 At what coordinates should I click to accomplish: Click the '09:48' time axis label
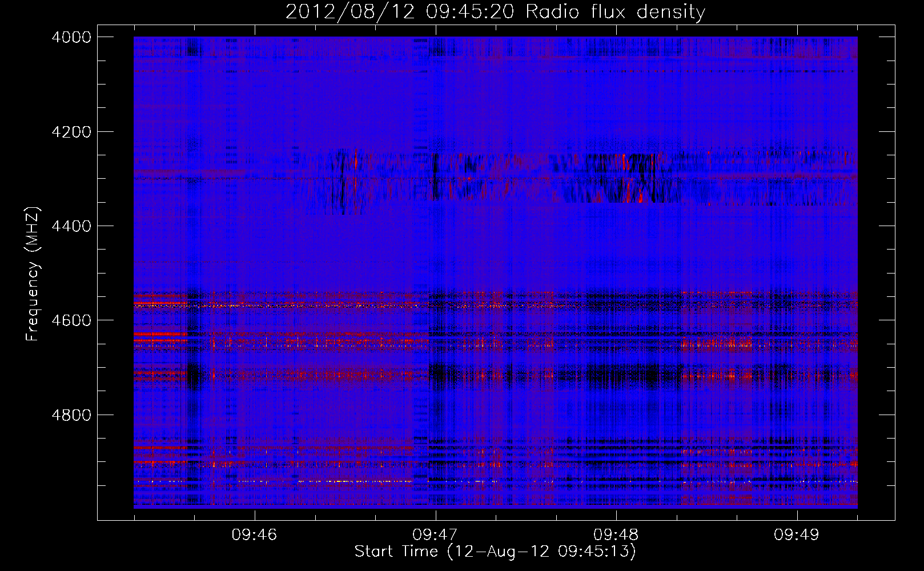[616, 535]
